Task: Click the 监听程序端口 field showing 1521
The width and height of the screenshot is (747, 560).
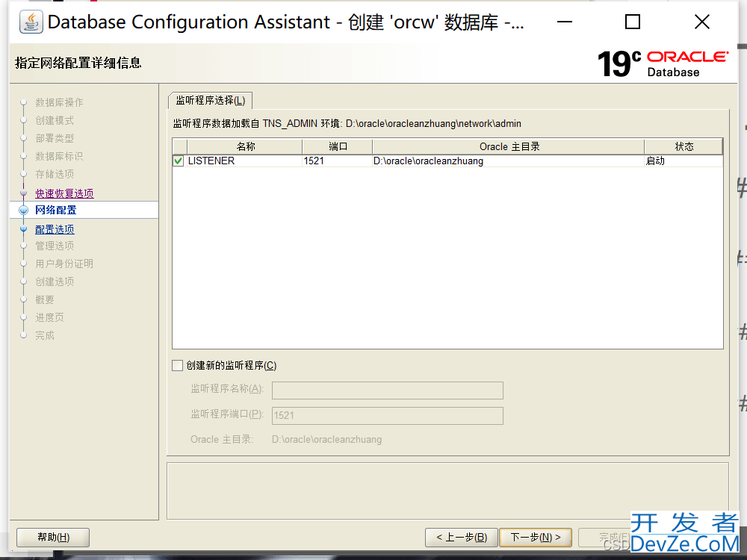Action: pyautogui.click(x=387, y=415)
